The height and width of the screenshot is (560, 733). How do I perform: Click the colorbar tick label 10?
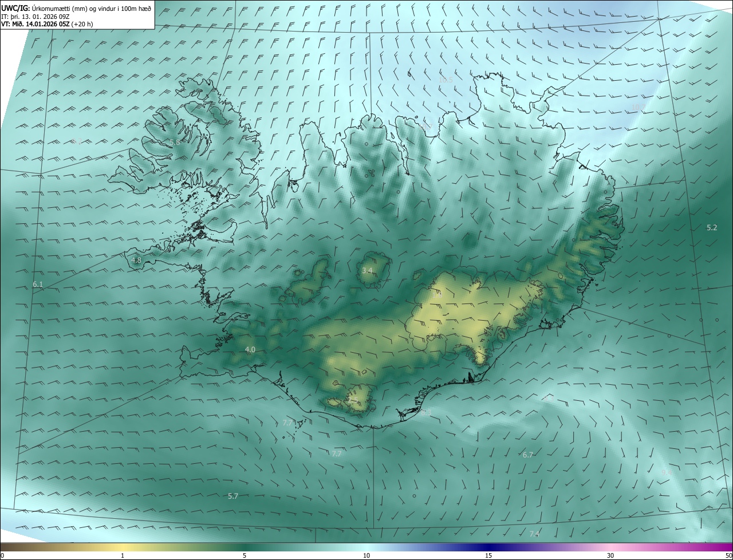tap(366, 555)
